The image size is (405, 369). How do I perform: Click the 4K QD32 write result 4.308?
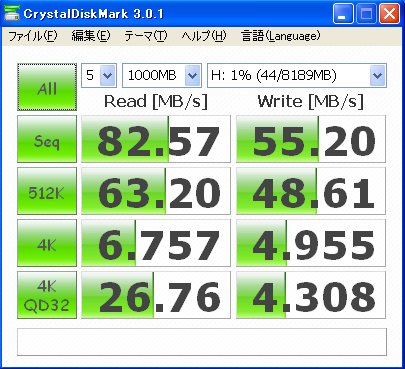pyautogui.click(x=311, y=295)
